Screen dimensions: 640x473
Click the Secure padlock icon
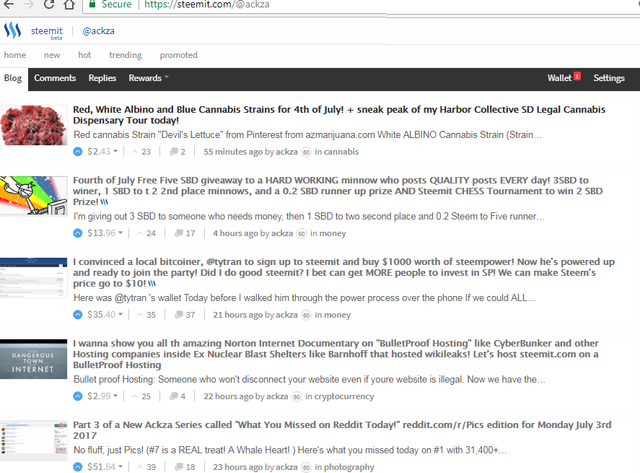point(92,4)
